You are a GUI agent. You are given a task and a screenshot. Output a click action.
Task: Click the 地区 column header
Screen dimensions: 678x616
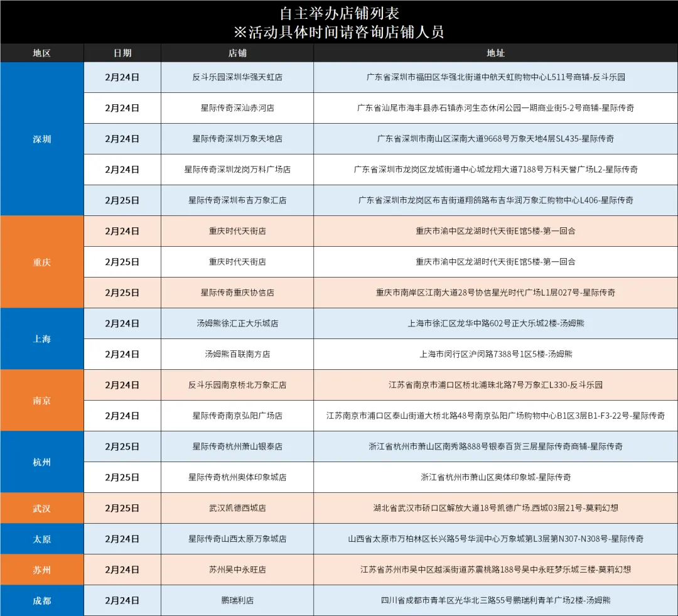point(41,53)
